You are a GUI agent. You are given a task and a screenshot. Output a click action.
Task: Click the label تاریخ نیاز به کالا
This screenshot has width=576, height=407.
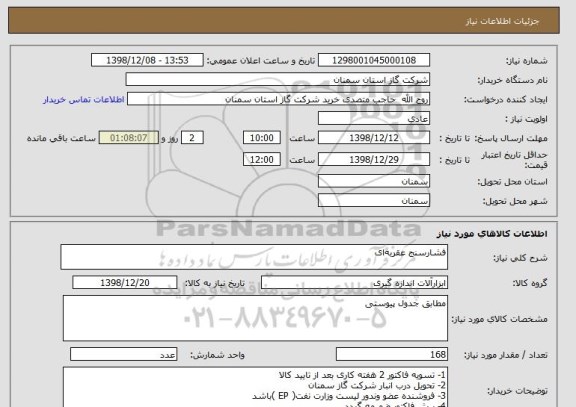coord(214,283)
